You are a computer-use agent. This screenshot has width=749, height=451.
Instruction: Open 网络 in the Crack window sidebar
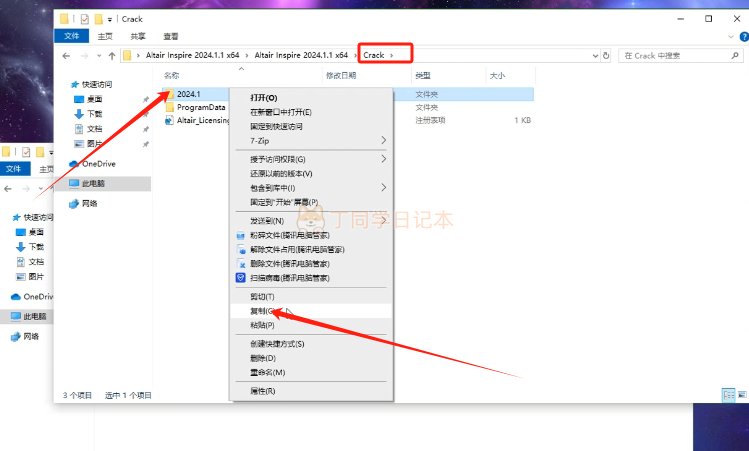coord(84,204)
